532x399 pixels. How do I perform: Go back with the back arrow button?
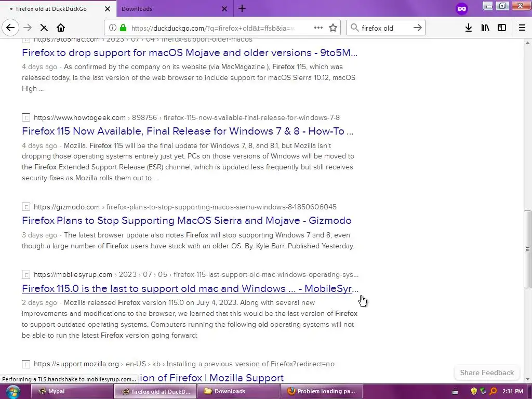[x=10, y=28]
